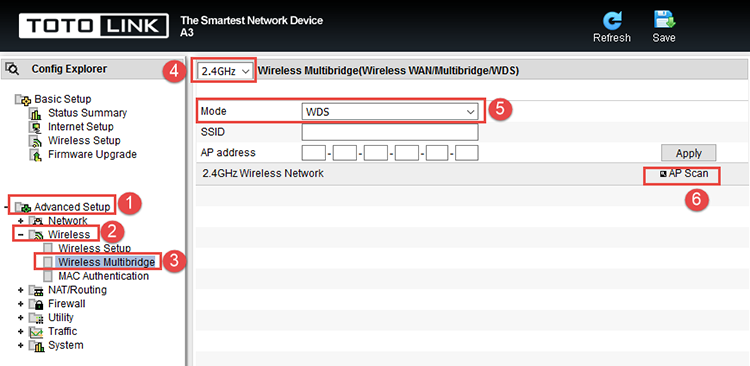This screenshot has height=366, width=750.
Task: Click the Config Explorer magnifier icon
Action: pos(12,69)
